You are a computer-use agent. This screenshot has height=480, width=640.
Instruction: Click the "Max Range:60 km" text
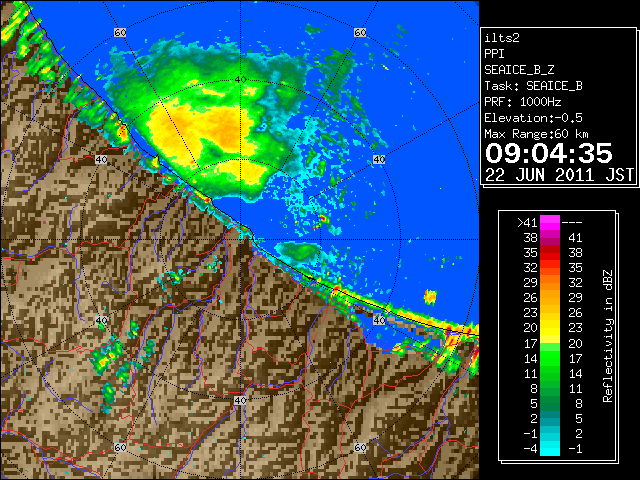pyautogui.click(x=536, y=134)
